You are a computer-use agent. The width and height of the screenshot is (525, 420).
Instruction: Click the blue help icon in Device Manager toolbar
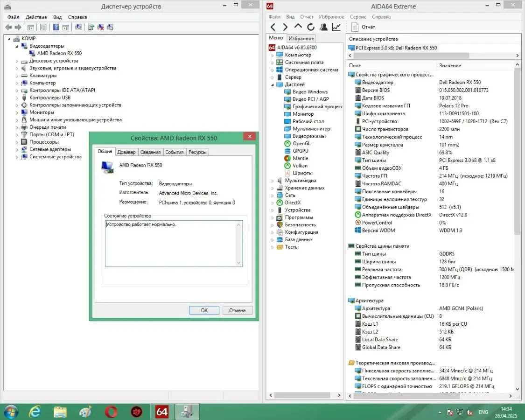[56, 28]
